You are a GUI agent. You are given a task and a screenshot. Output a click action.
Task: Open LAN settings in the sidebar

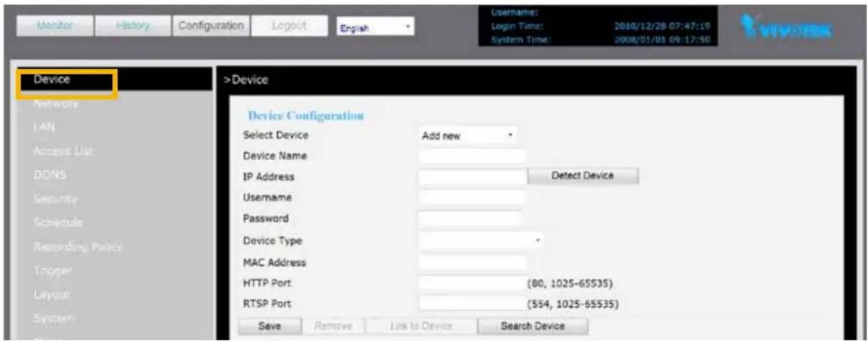tap(43, 128)
